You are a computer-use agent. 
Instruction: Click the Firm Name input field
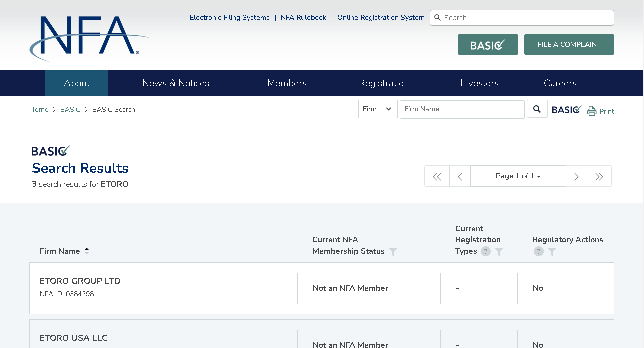click(462, 109)
